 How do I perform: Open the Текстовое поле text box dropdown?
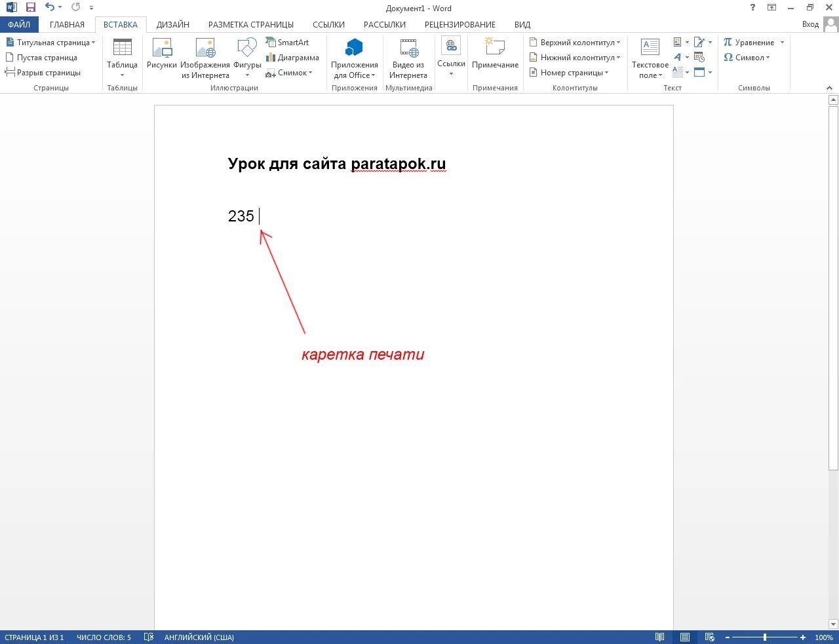(x=650, y=58)
